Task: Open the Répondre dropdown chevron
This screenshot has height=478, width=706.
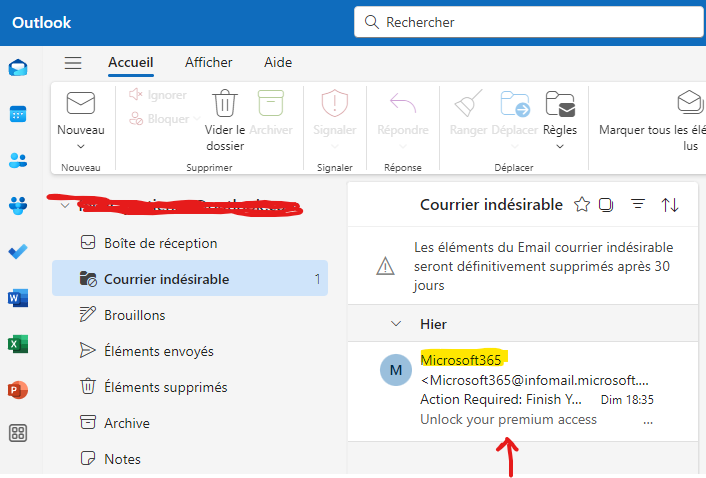Action: pyautogui.click(x=403, y=146)
